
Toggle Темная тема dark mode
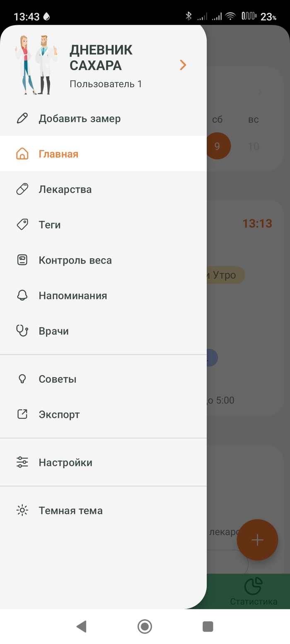point(70,510)
